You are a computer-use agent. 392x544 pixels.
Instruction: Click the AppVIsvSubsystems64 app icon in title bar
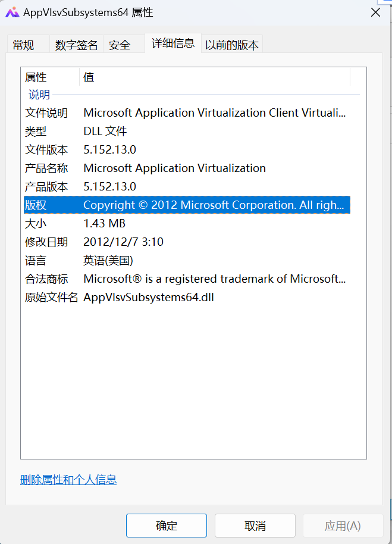(x=14, y=11)
